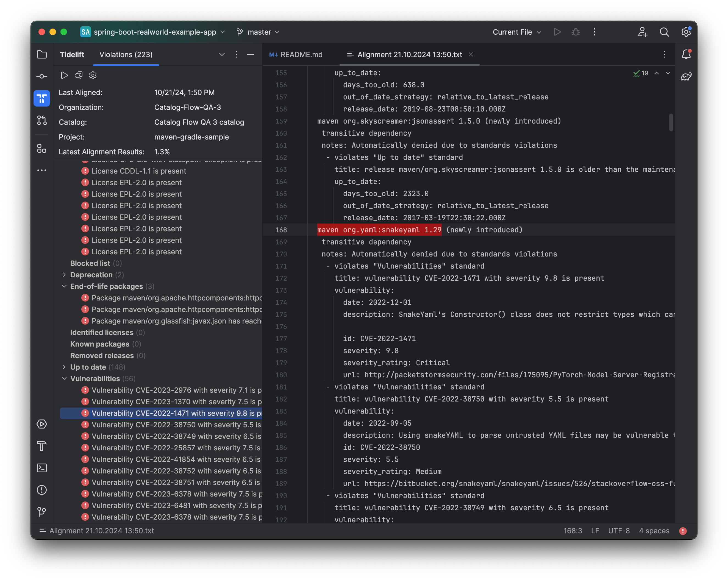Run the current file
The image size is (728, 580).
pyautogui.click(x=557, y=32)
